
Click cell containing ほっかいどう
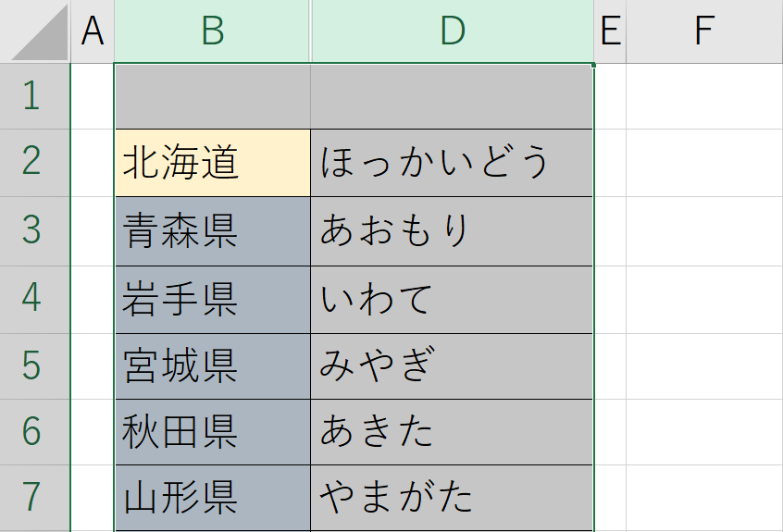(452, 163)
